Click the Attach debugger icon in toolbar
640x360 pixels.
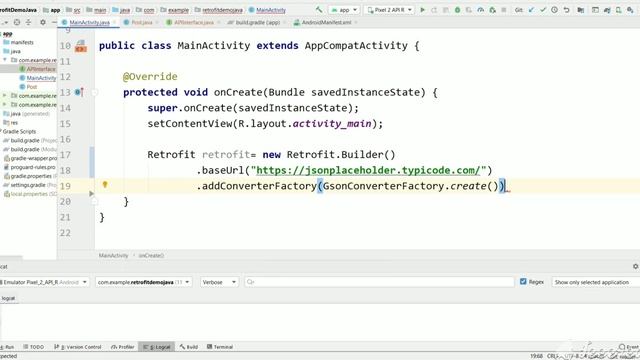[492, 9]
